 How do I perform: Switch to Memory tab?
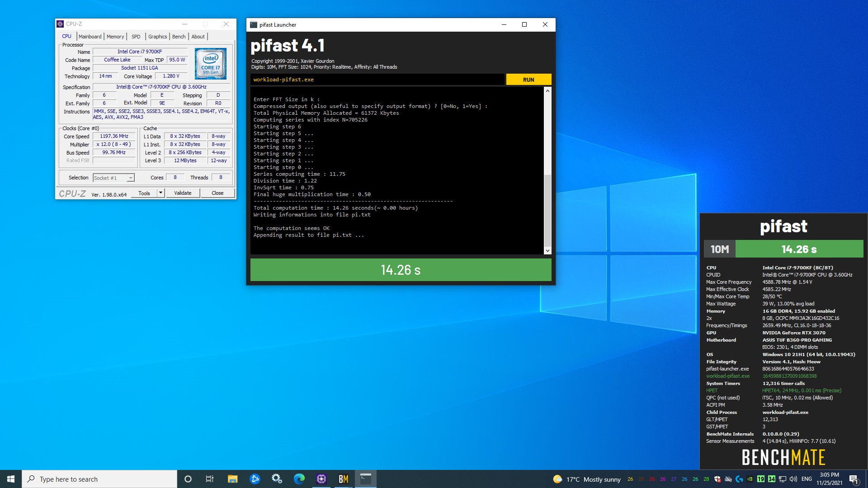pyautogui.click(x=115, y=37)
